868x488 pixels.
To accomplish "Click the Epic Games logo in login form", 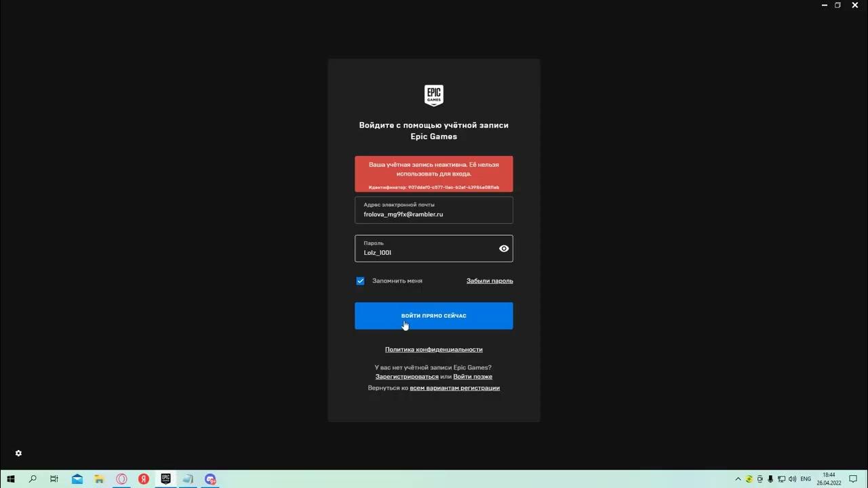I will (x=434, y=96).
